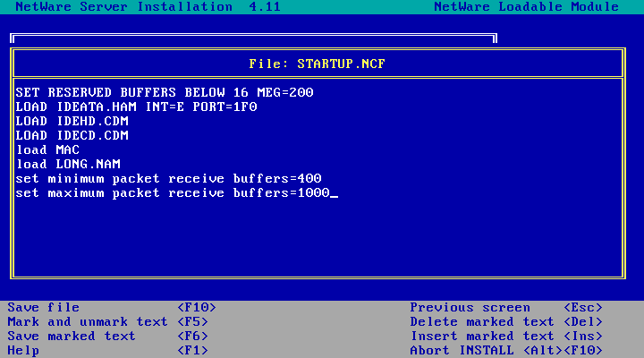Click the empty editor area below the last line

(318, 238)
